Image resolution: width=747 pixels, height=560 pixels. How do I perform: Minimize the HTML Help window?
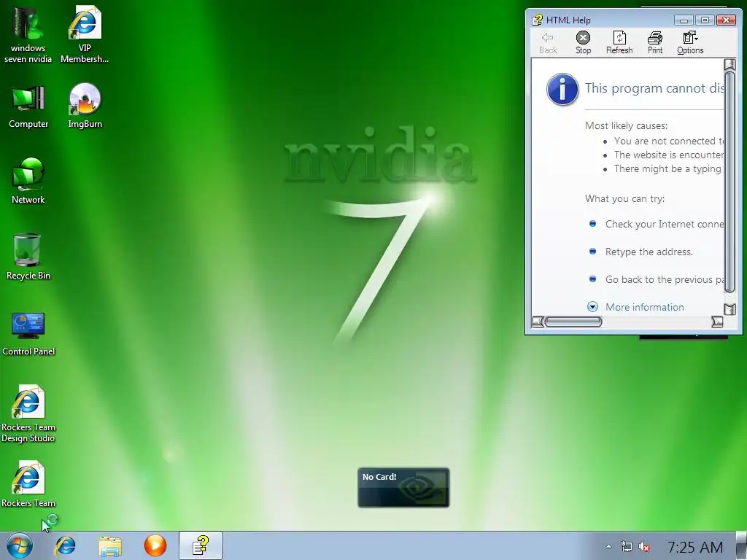pos(684,20)
